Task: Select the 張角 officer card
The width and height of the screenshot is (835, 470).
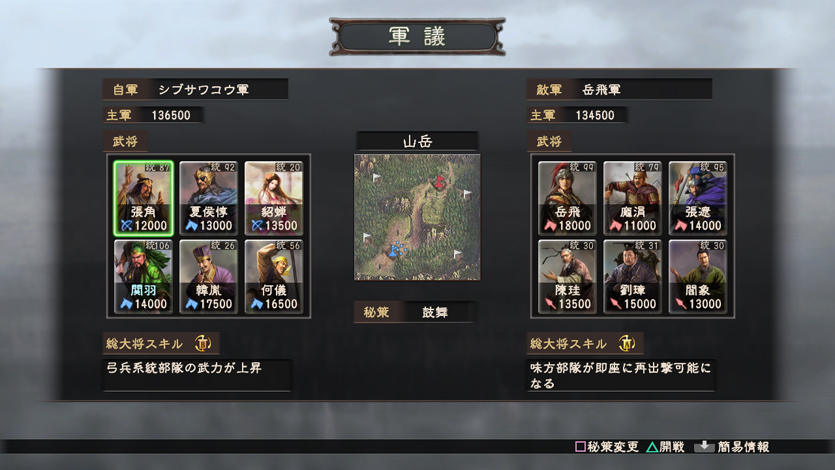Action: click(143, 198)
